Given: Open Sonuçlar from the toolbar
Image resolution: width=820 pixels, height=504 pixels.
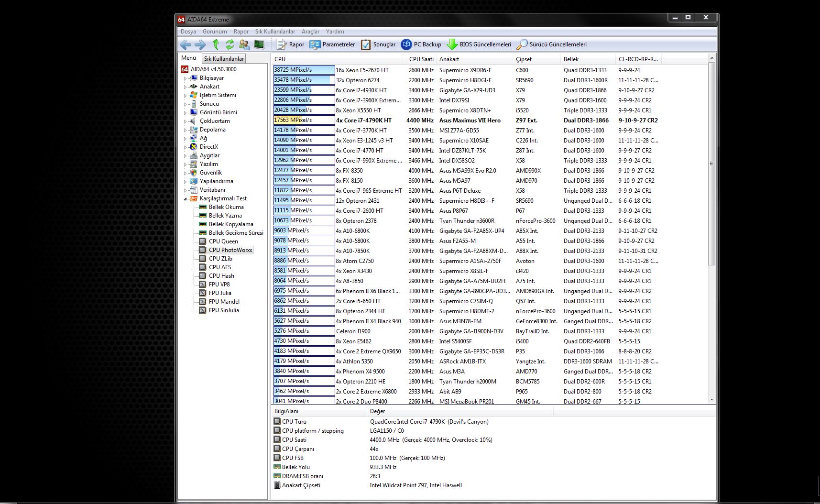Looking at the screenshot, I should coord(378,44).
